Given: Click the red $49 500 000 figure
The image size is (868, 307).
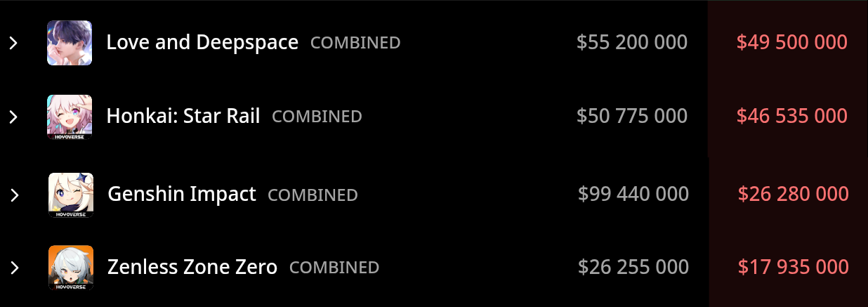Looking at the screenshot, I should coord(791,43).
